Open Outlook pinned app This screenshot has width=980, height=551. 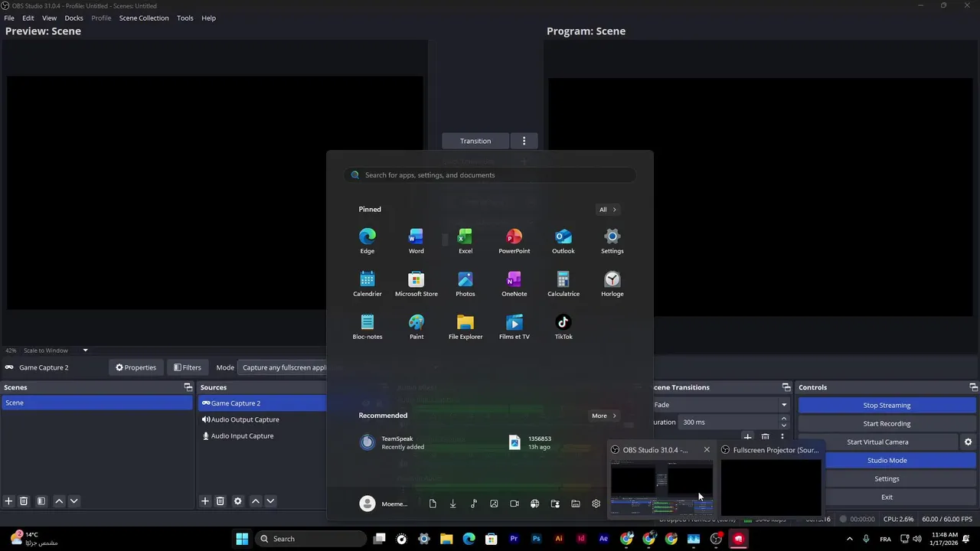(x=563, y=241)
